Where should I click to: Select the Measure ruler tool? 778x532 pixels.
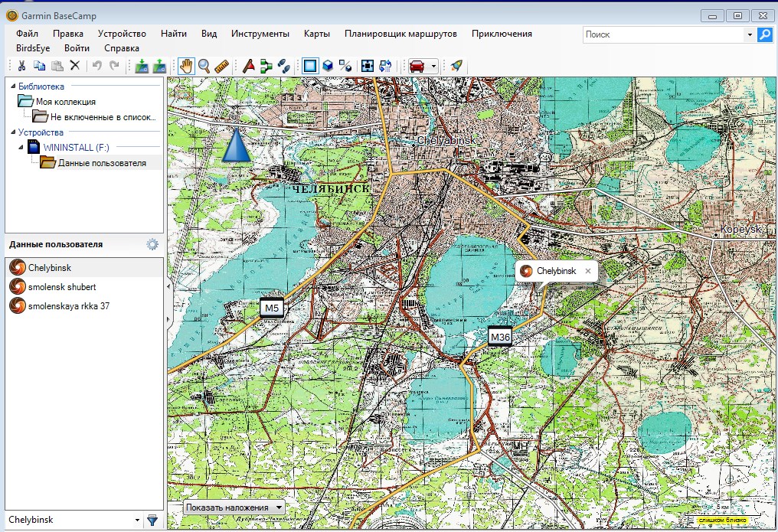pos(222,66)
